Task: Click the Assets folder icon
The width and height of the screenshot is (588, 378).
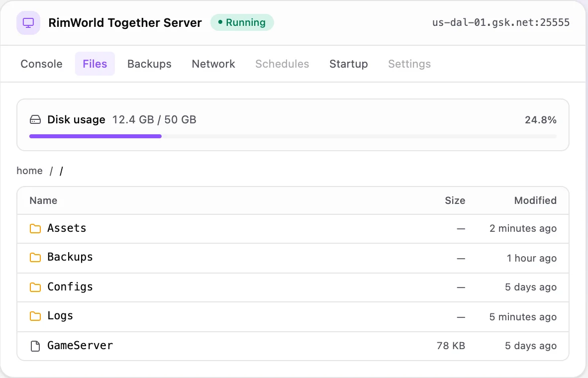Action: [x=35, y=228]
